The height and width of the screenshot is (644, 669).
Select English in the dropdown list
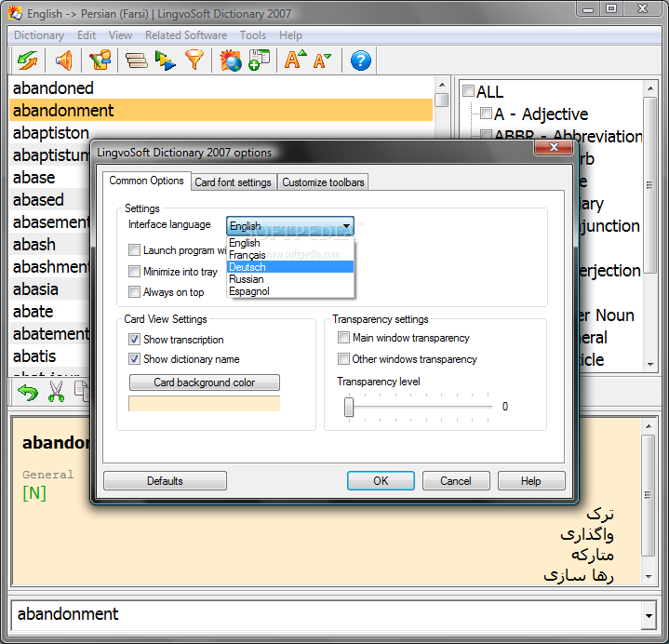(x=290, y=243)
